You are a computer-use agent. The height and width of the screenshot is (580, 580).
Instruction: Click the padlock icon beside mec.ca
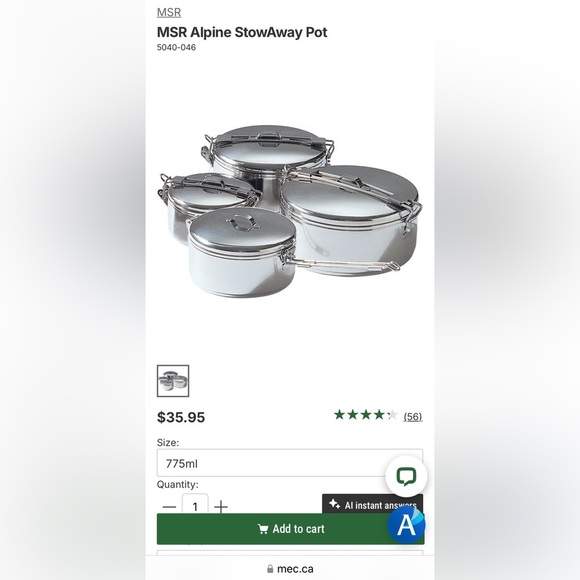[270, 569]
